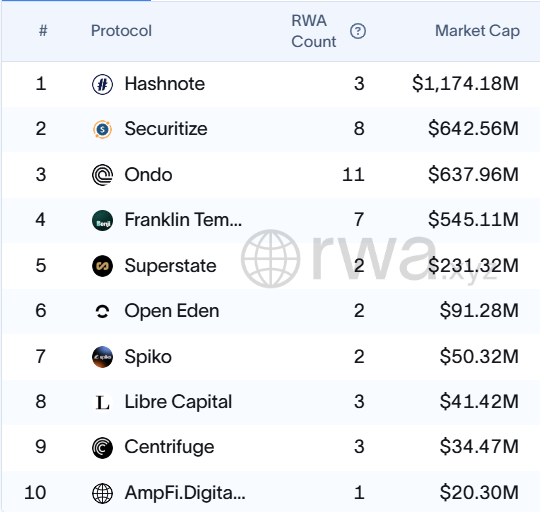
Task: Click the Centrifuge logo icon
Action: 102,448
